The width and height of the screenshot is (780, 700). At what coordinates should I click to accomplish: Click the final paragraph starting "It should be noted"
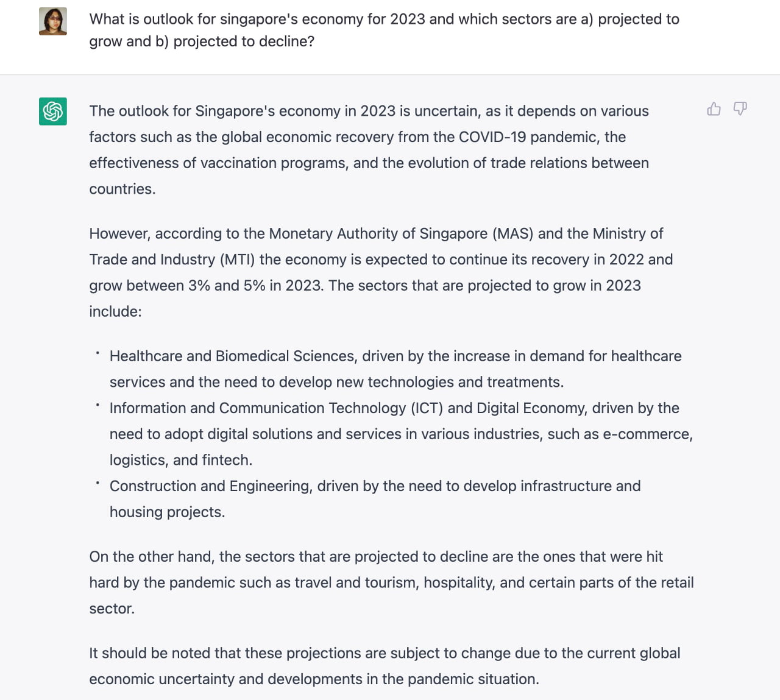point(384,666)
